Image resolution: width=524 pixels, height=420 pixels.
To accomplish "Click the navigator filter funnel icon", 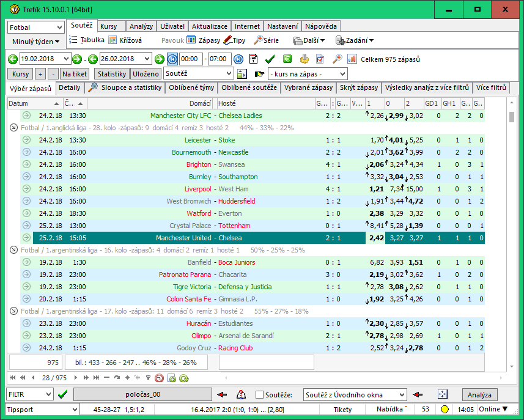I will tap(148, 378).
